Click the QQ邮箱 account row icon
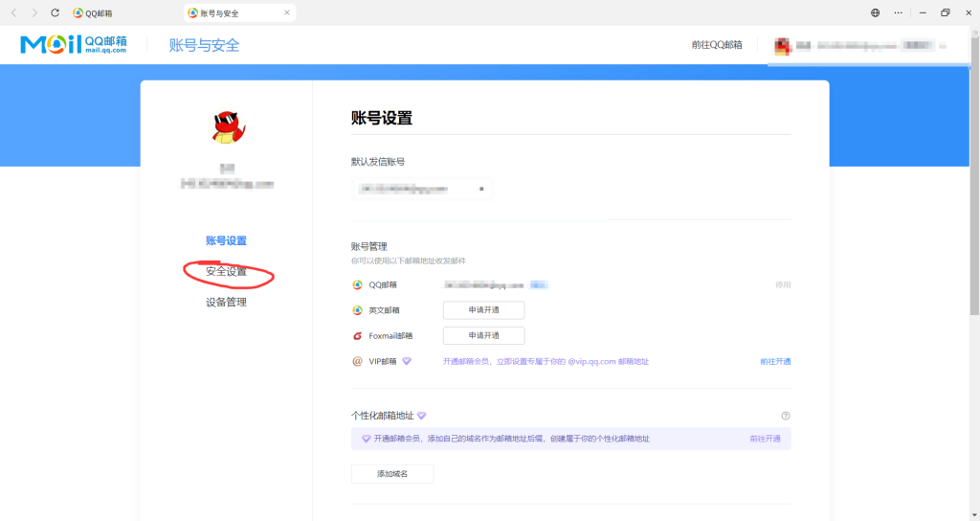The height and width of the screenshot is (521, 980). coord(358,284)
